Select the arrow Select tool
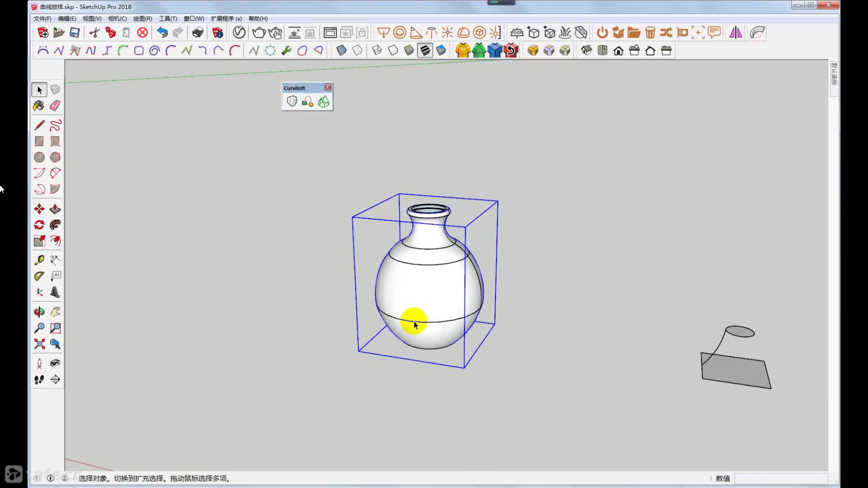 click(39, 90)
